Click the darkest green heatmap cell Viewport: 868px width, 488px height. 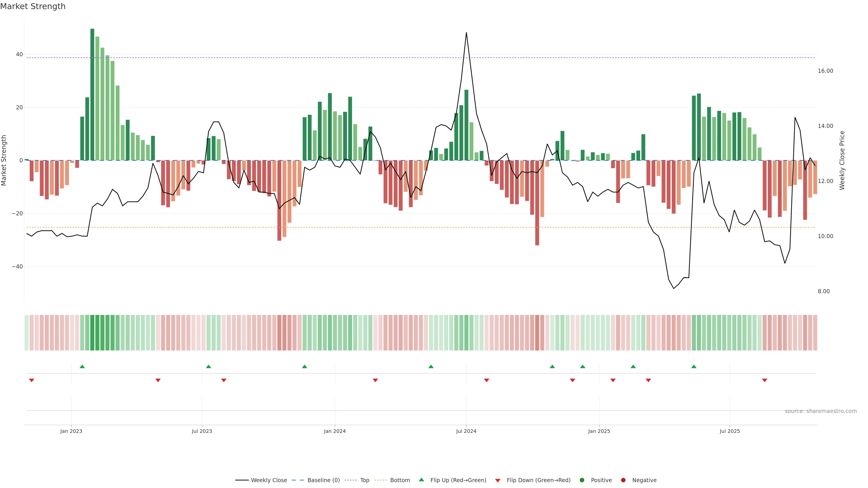(92, 333)
